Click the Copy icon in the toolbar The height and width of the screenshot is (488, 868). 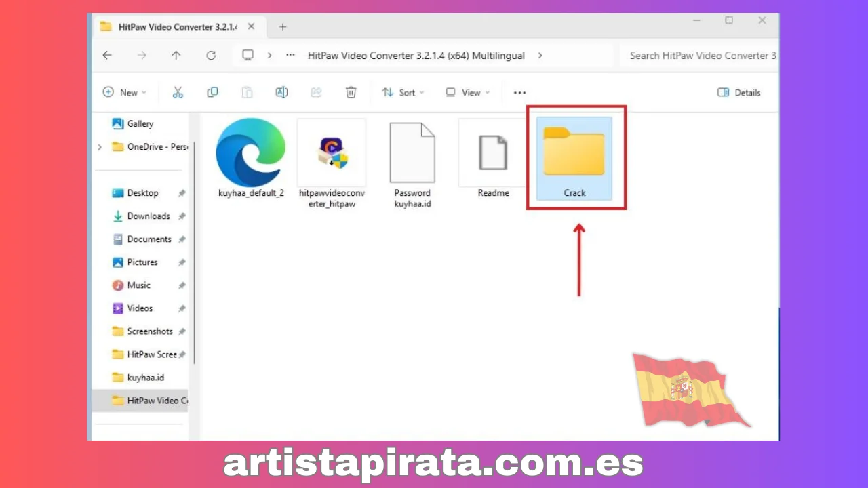212,92
